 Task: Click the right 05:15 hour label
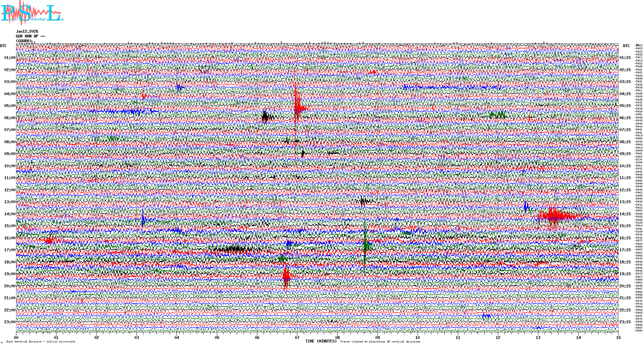tap(625, 106)
